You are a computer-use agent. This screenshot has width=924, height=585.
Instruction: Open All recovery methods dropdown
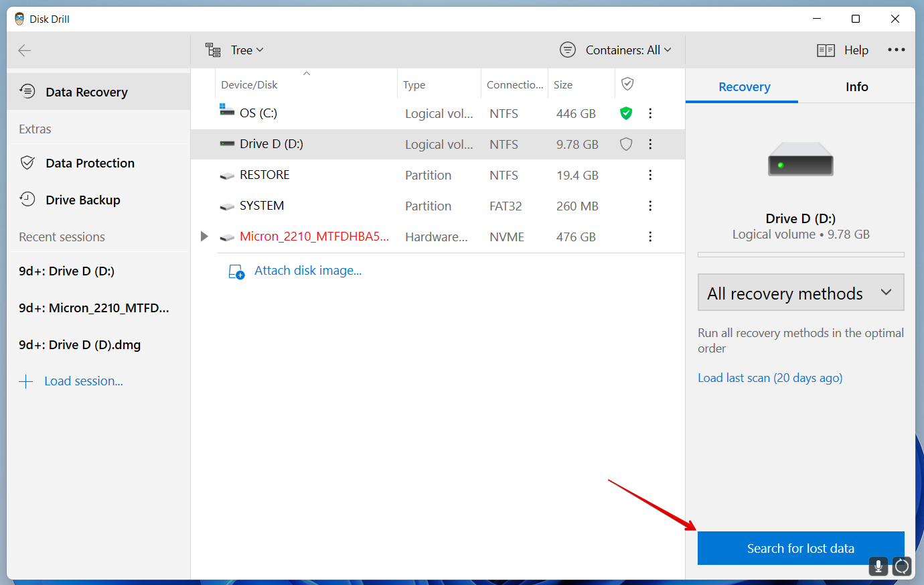coord(801,292)
